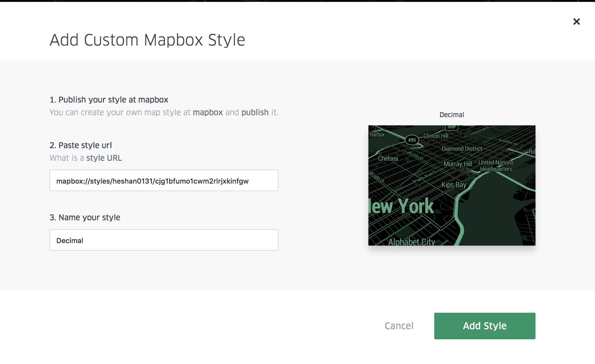
Task: Click Alphabet City on the map preview
Action: (x=412, y=242)
